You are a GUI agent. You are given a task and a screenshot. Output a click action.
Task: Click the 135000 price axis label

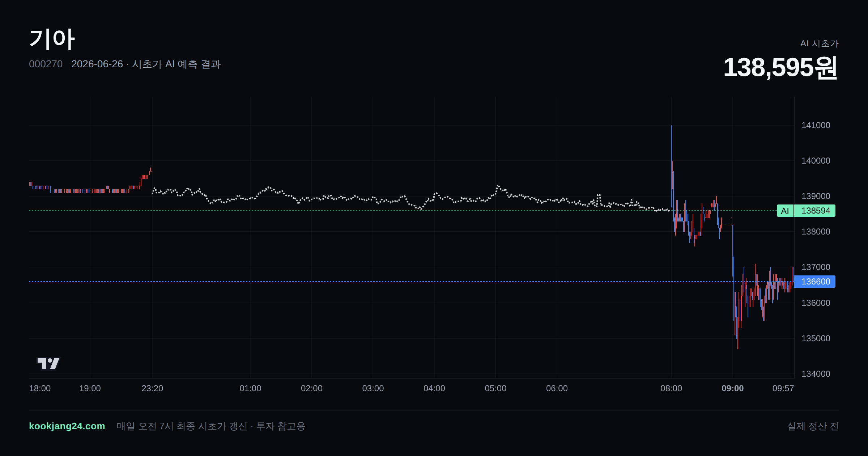coord(816,338)
